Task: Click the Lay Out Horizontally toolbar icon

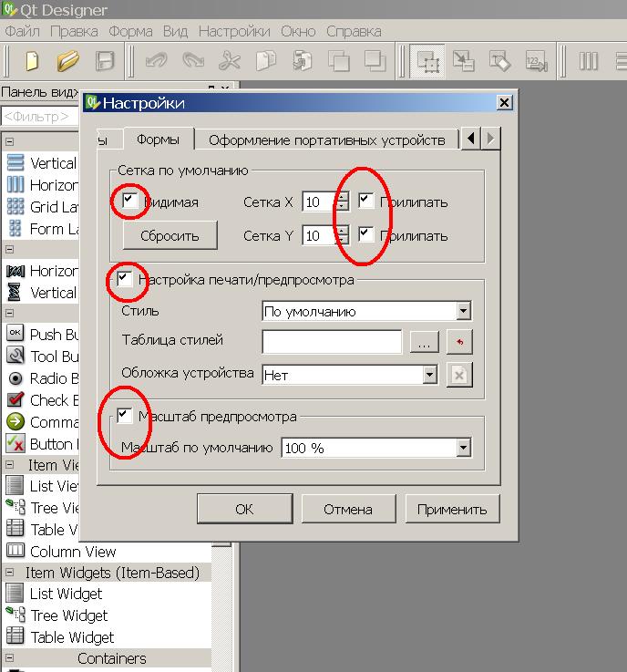Action: 588,60
